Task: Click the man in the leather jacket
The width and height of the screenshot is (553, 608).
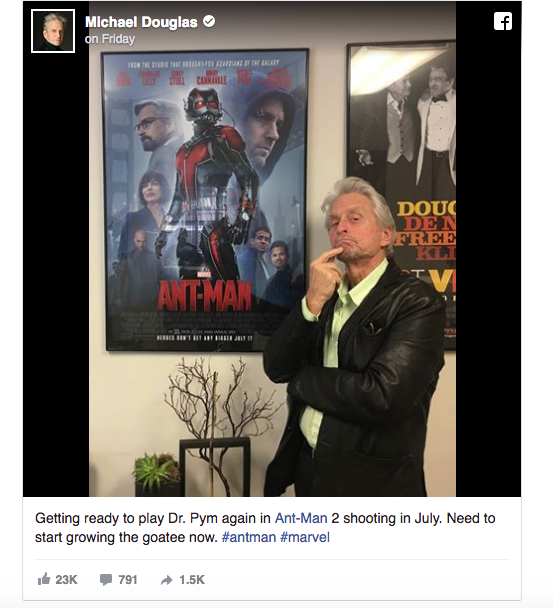Action: click(x=355, y=337)
